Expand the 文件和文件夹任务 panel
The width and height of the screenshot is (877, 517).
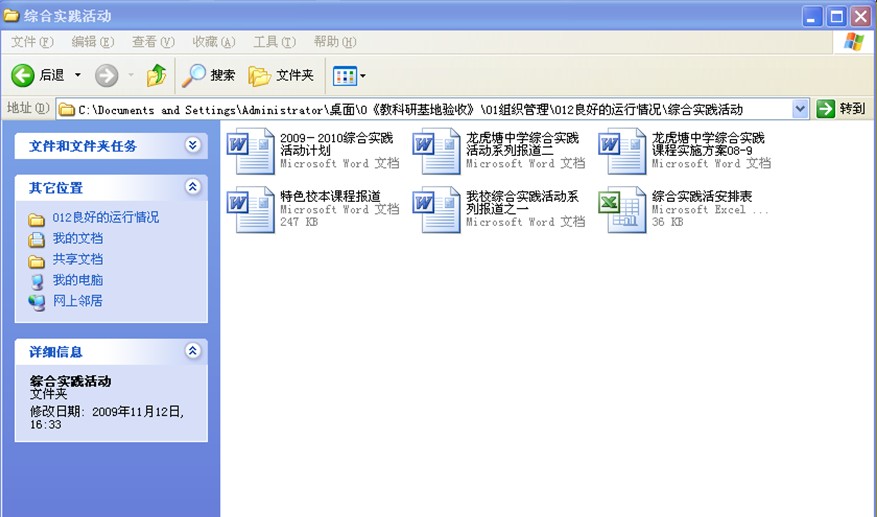click(x=193, y=146)
